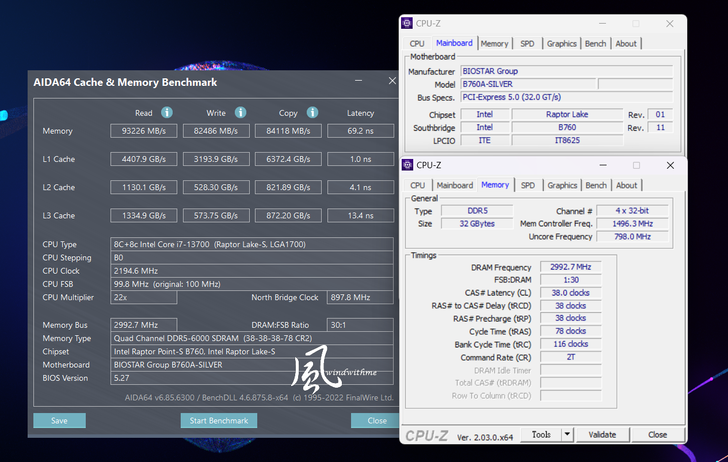Screen dimensions: 728x462
Task: Minimize the AIDA64 benchmark window
Action: (358, 82)
